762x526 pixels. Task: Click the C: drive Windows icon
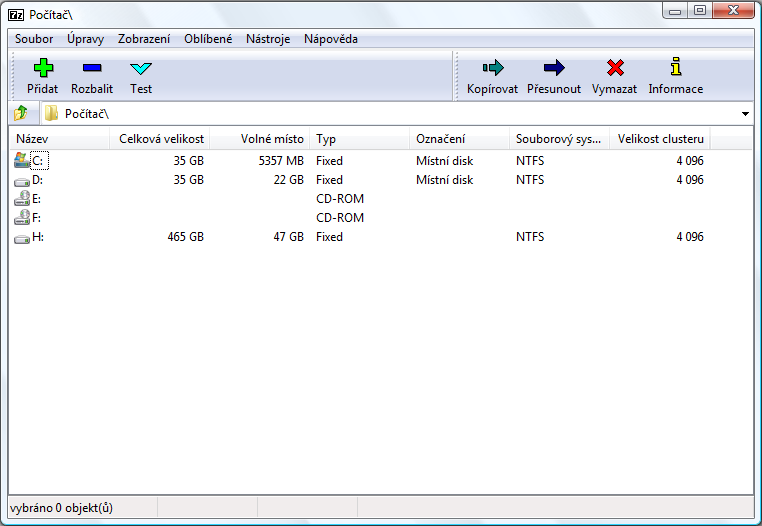(21, 160)
